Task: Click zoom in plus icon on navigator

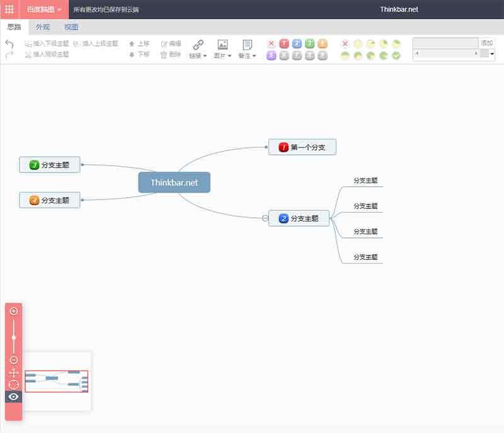Action: point(13,311)
